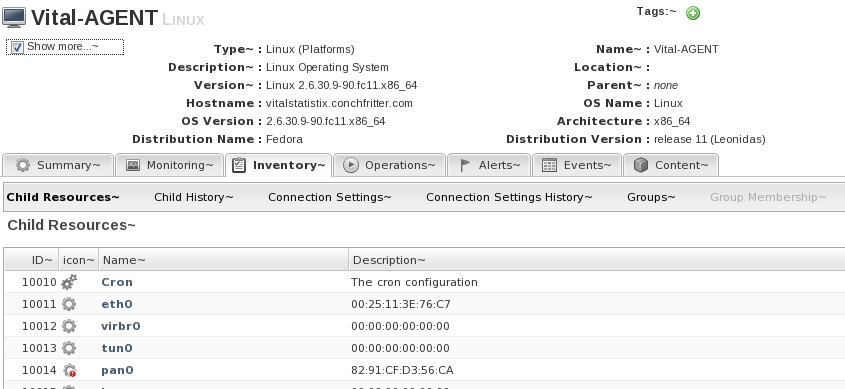Open the eth0 resource link
The width and height of the screenshot is (845, 389).
click(x=117, y=304)
